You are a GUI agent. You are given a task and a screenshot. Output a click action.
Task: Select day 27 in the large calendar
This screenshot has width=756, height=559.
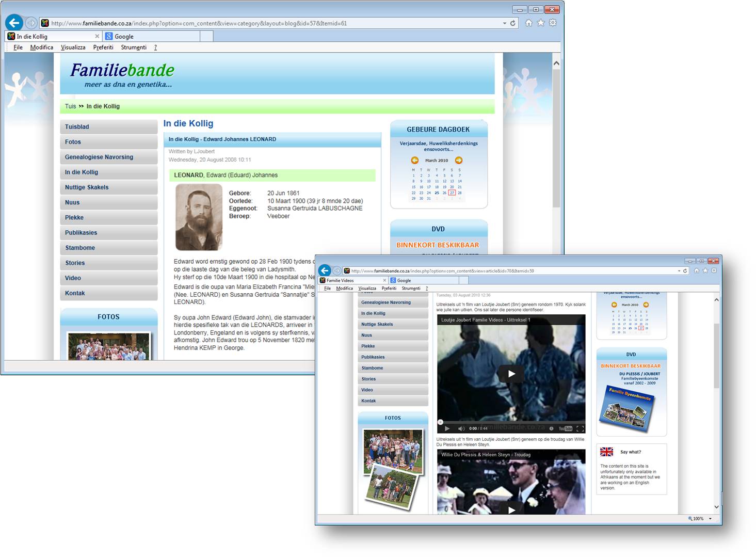(x=452, y=193)
